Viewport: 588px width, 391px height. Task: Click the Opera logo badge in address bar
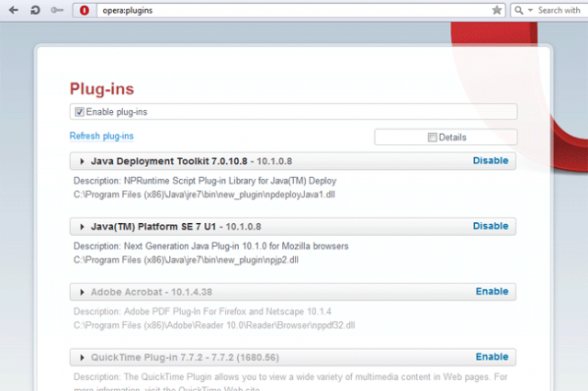[85, 10]
